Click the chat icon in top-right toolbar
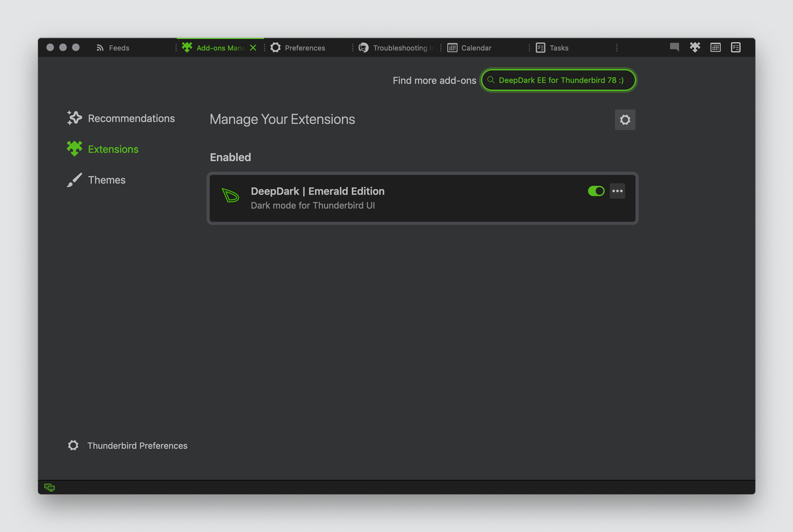The height and width of the screenshot is (532, 793). tap(675, 47)
